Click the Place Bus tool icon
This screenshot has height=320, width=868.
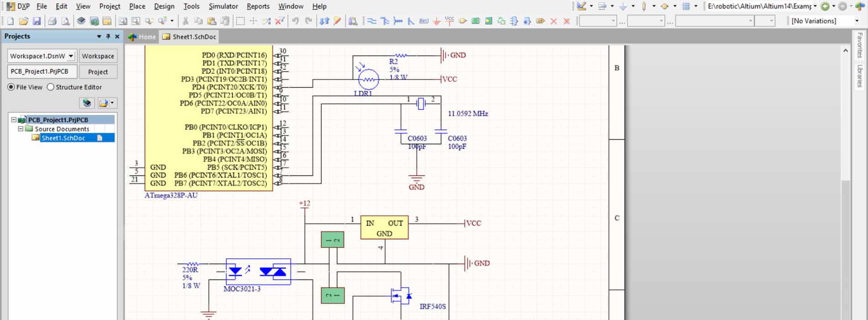tap(385, 21)
